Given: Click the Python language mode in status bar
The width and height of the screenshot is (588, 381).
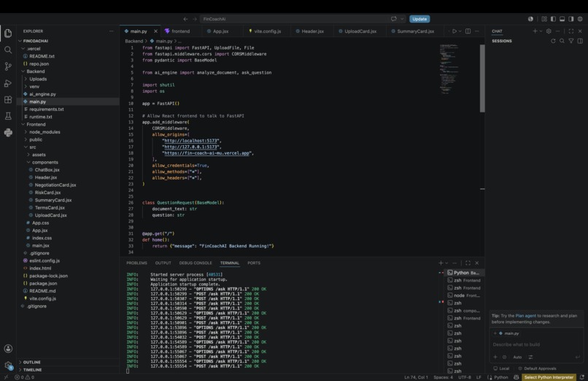Looking at the screenshot, I should tap(500, 377).
